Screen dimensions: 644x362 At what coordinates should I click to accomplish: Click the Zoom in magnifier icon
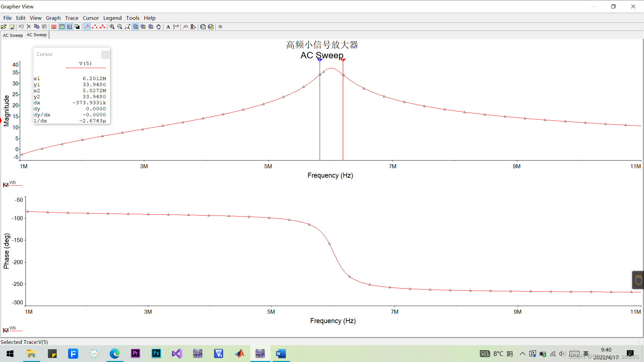pos(112,27)
